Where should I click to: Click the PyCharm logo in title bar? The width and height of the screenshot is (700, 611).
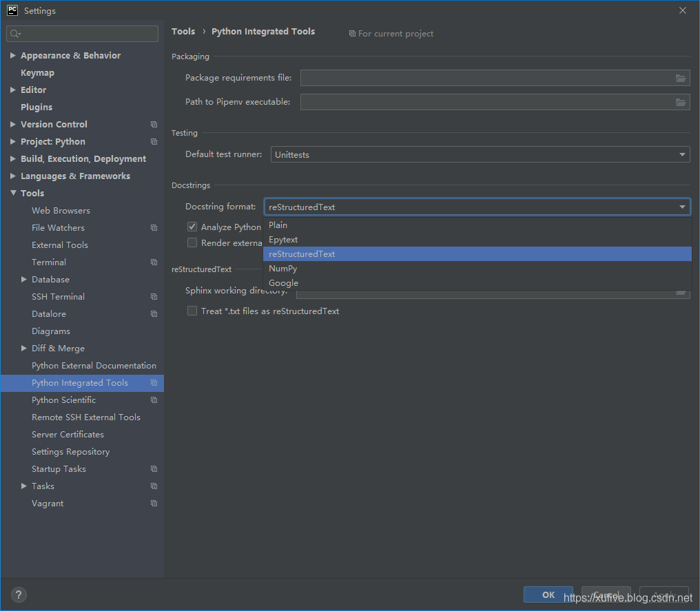[12, 10]
